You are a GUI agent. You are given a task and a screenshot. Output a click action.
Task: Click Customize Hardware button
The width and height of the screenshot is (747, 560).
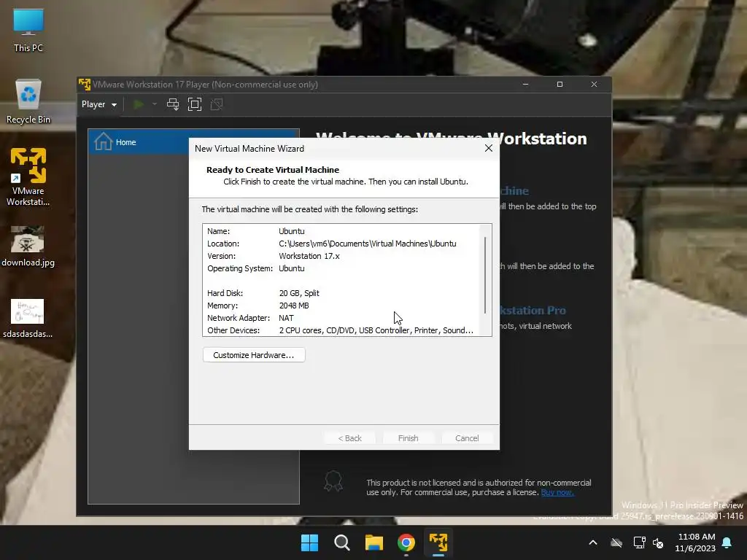[x=253, y=355]
